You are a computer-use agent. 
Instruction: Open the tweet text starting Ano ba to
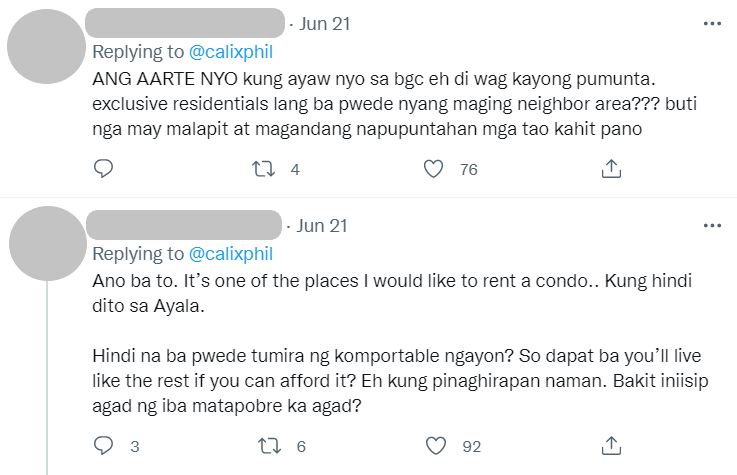400,343
